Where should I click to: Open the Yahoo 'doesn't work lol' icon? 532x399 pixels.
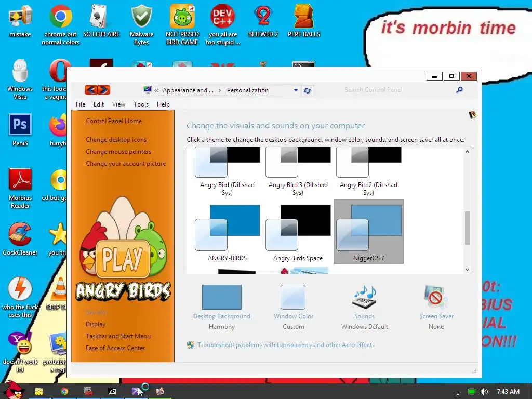20,352
